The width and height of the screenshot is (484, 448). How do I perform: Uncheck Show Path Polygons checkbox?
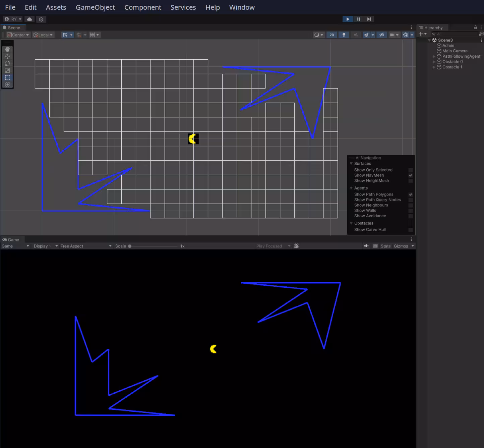point(411,194)
